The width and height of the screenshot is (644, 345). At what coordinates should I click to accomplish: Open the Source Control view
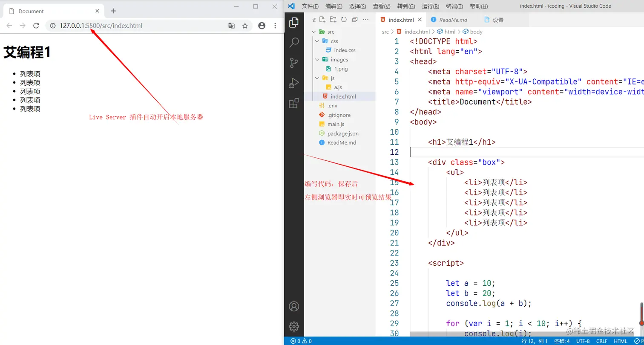(x=294, y=63)
